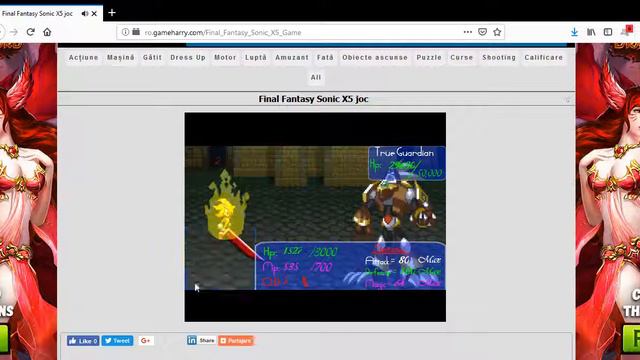Open the Obiecte ascunse category
640x360 pixels.
tap(375, 58)
